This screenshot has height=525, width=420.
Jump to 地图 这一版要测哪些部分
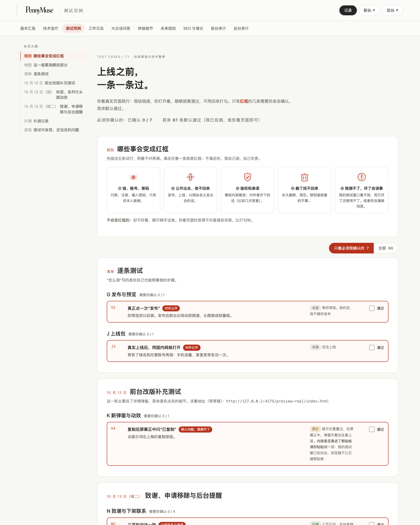pos(54,65)
